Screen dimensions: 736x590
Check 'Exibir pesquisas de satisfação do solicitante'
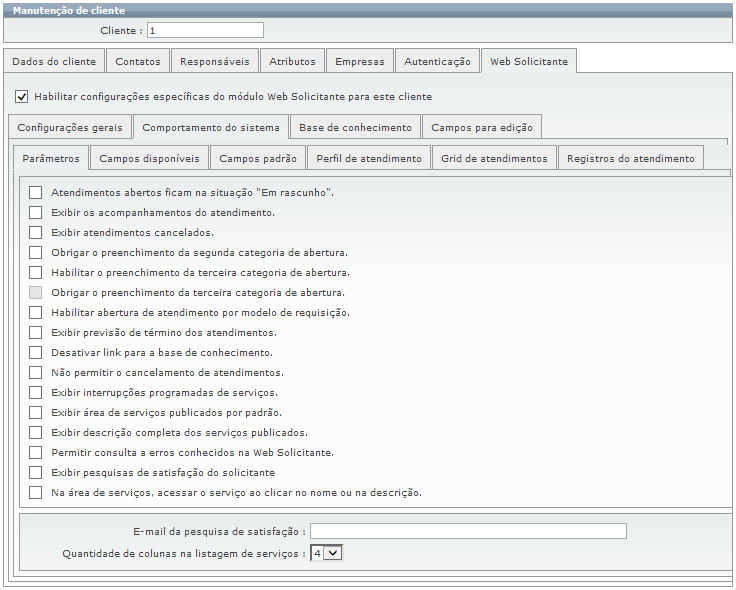[x=36, y=472]
